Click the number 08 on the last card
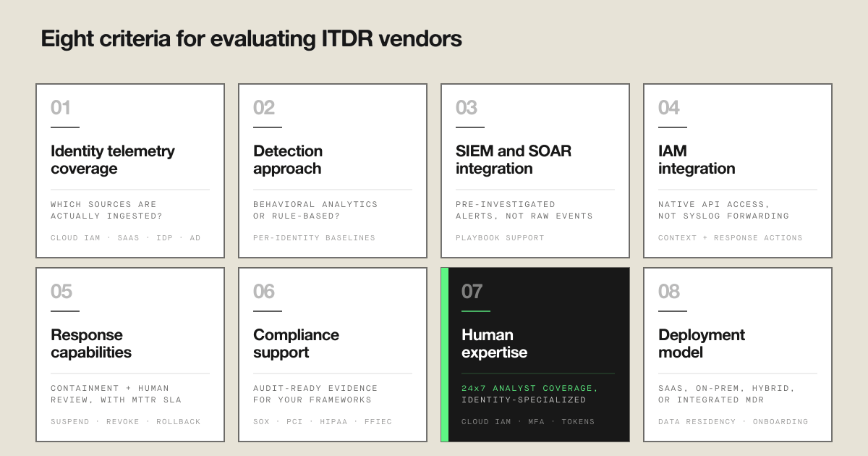The image size is (868, 456). (x=669, y=292)
